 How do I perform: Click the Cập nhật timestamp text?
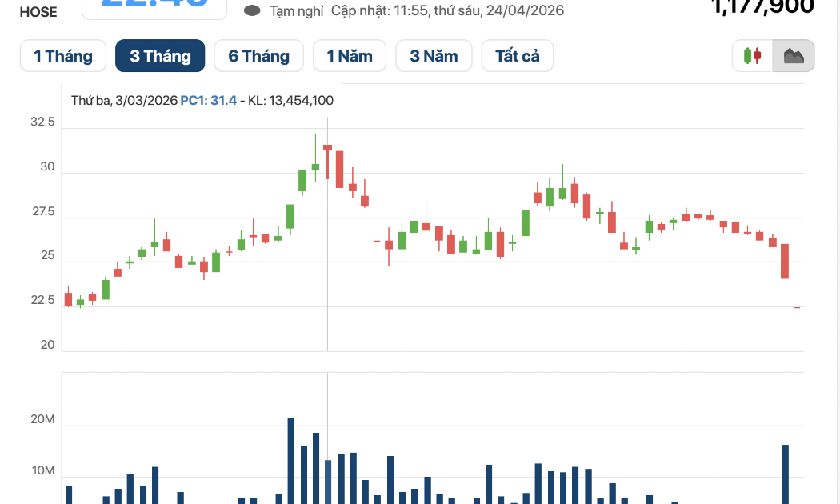click(x=447, y=10)
